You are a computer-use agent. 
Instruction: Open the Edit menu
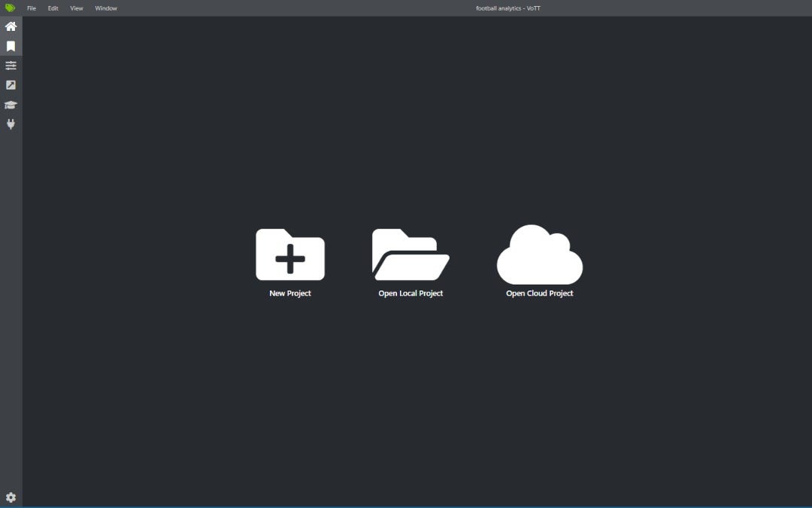coord(53,8)
